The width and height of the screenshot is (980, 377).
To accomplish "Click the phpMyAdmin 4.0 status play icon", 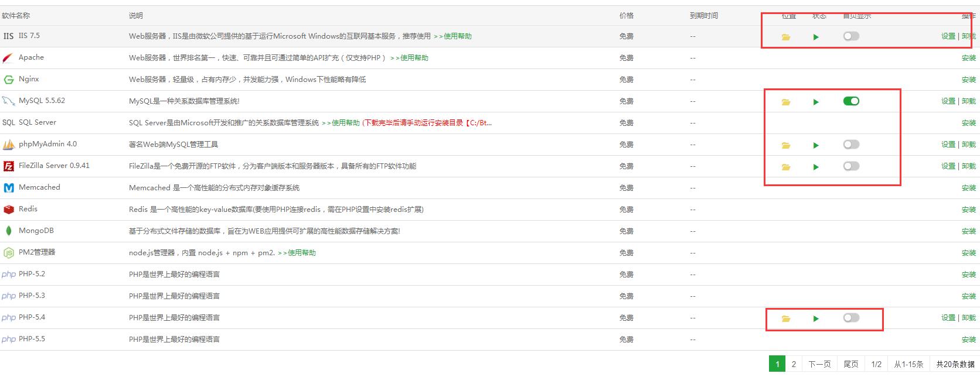I will (x=816, y=145).
